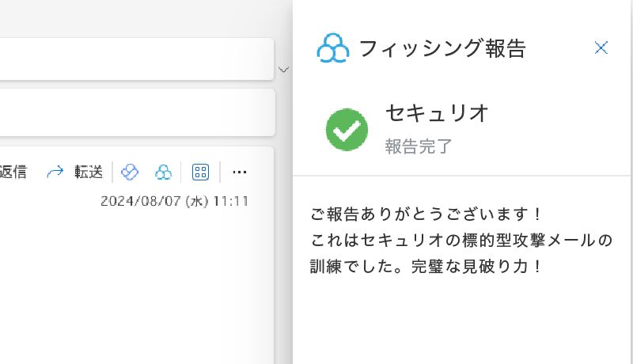Click the three-circle phishing report icon in message toolbar
This screenshot has width=633, height=364.
[x=163, y=173]
